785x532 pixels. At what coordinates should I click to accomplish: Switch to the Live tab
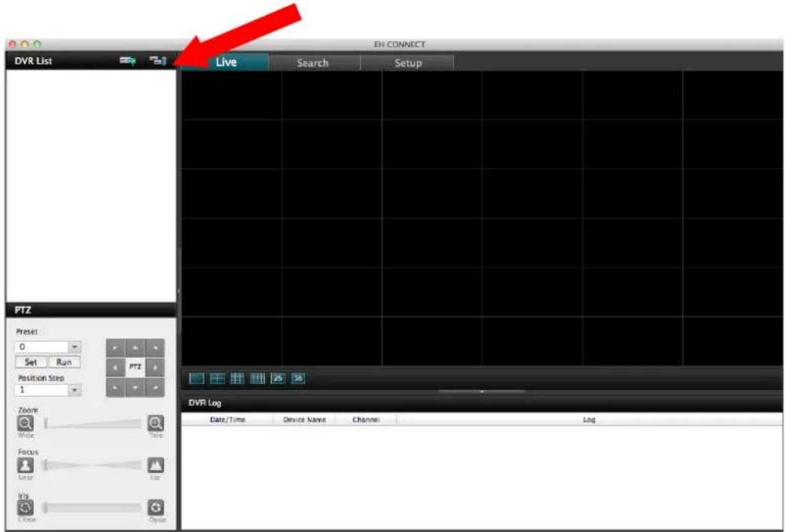point(226,62)
